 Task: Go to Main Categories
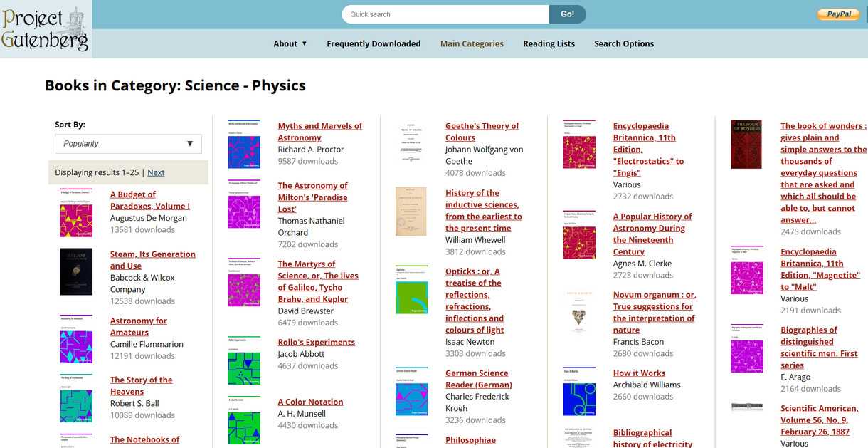472,43
